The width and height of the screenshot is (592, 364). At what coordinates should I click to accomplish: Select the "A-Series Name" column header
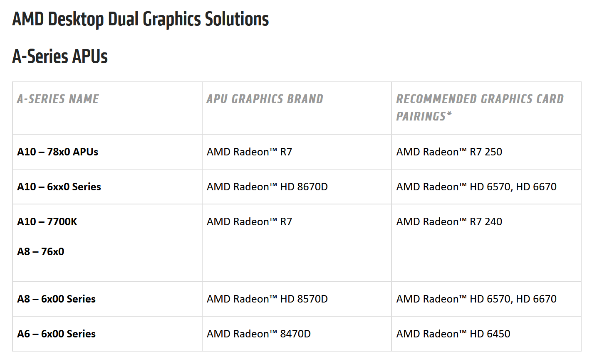click(x=58, y=99)
